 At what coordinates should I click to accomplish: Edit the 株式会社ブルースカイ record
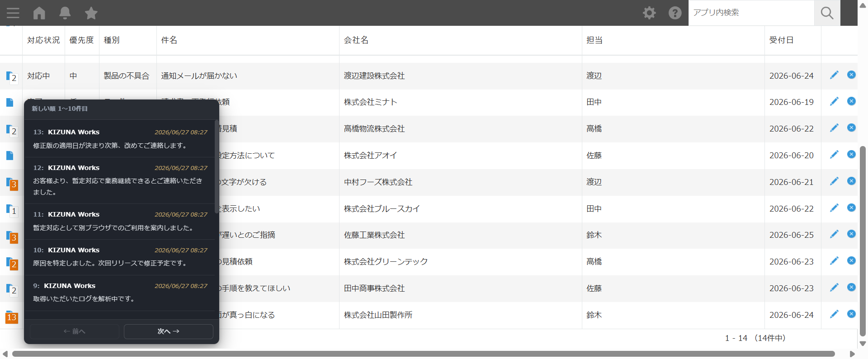pyautogui.click(x=834, y=208)
